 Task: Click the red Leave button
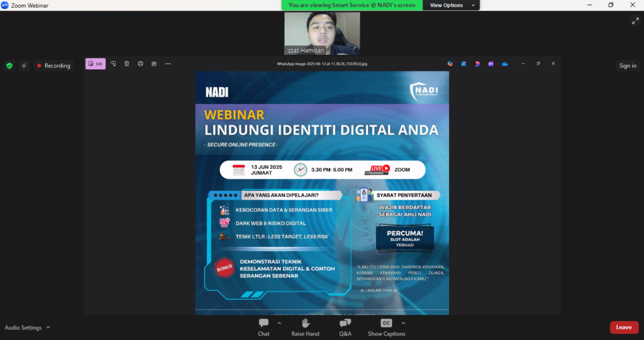(x=624, y=327)
